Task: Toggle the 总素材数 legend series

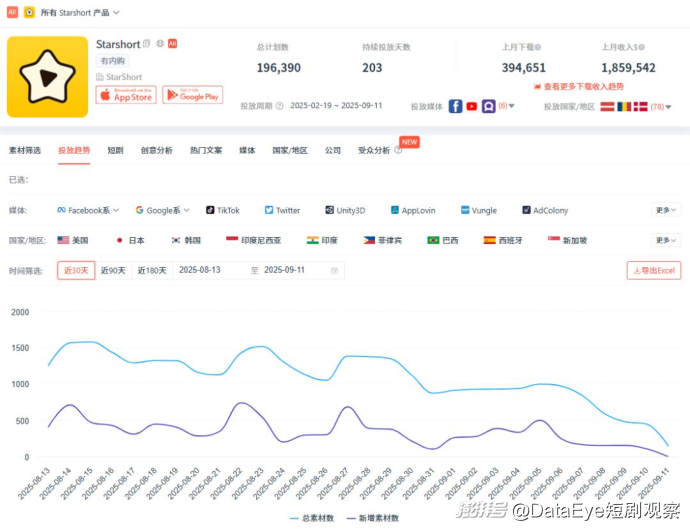Action: pos(312,518)
